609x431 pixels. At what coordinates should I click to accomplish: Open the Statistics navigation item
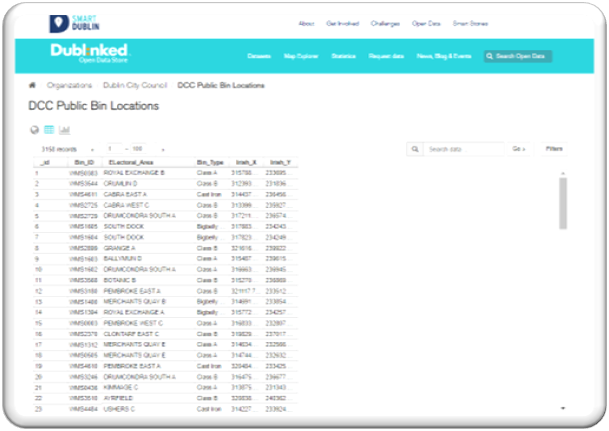(345, 56)
